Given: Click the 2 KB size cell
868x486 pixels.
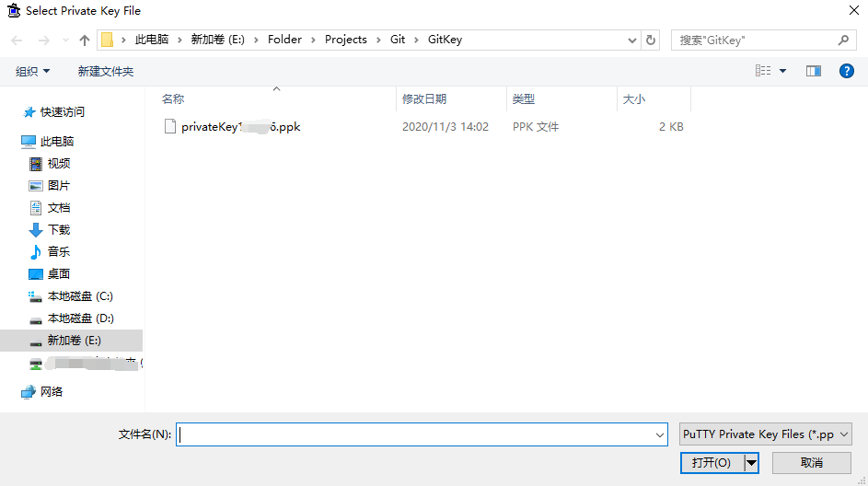Looking at the screenshot, I should click(x=671, y=127).
